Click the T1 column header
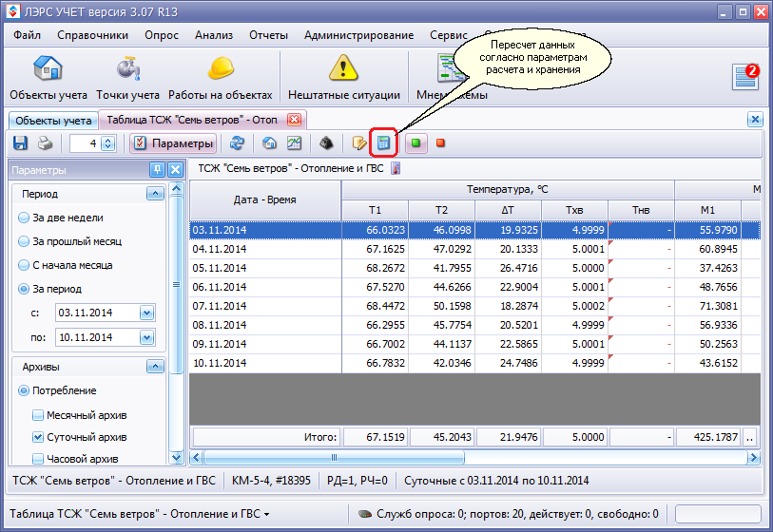The width and height of the screenshot is (773, 532). [376, 210]
